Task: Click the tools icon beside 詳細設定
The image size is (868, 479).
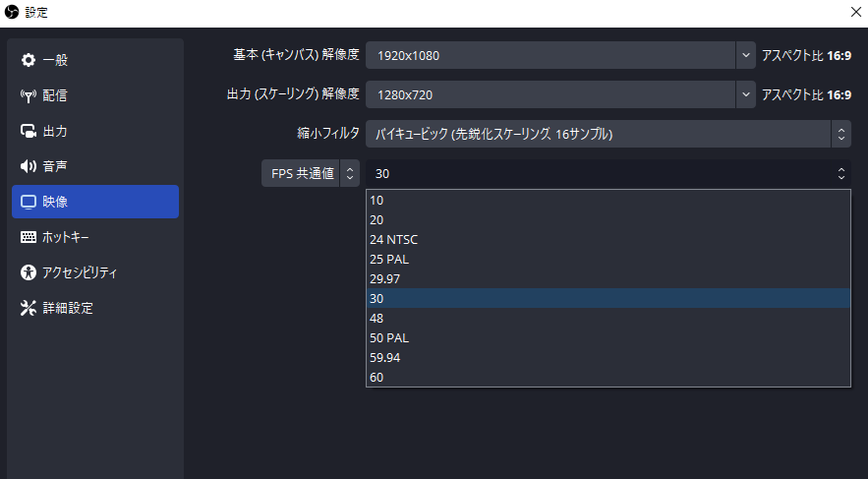Action: (x=29, y=308)
